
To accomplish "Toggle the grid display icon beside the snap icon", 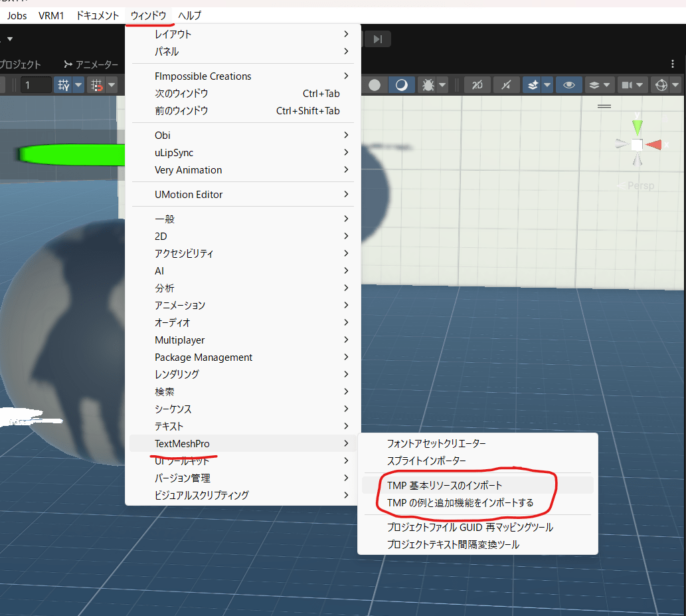I will [96, 84].
